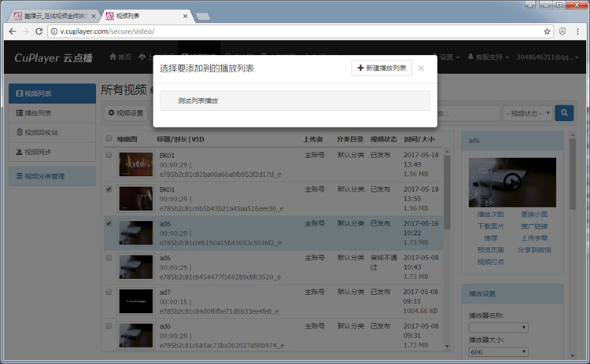The image size is (590, 364).
Task: Click the 新建播放列表 button
Action: point(382,68)
